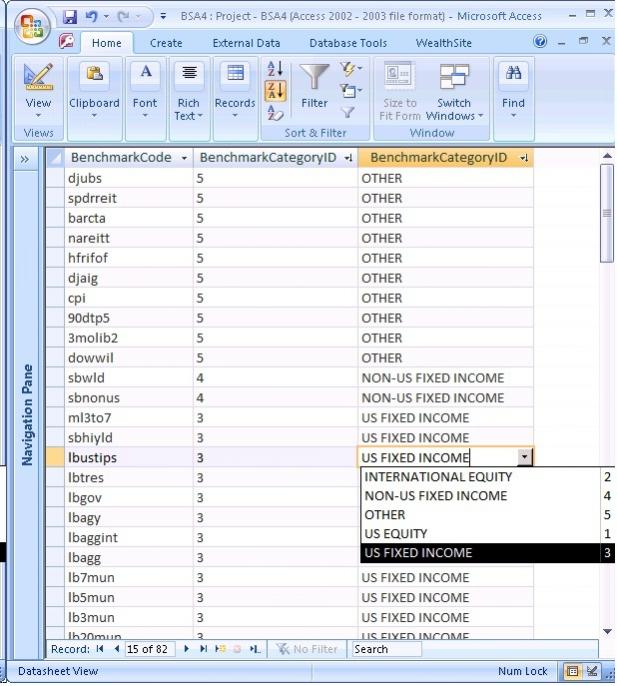
Task: Sort descending Z to A
Action: [275, 91]
